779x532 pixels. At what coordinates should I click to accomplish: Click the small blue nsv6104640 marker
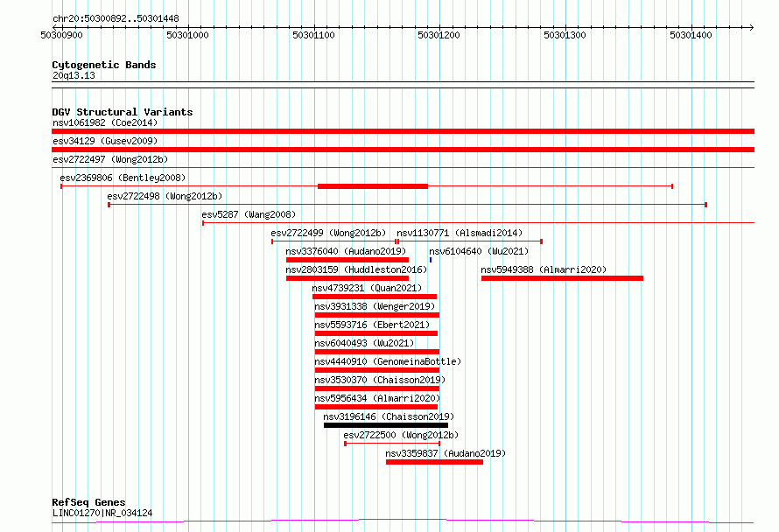(431, 260)
